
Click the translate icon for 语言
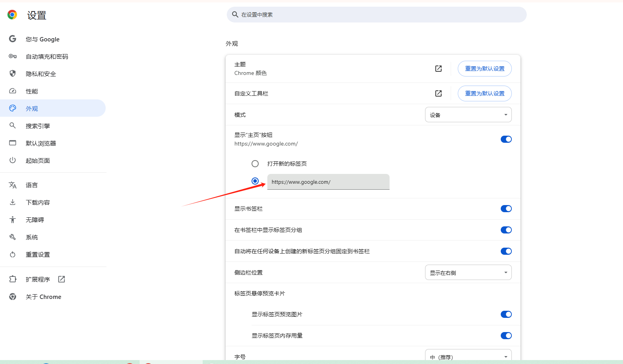pos(13,185)
